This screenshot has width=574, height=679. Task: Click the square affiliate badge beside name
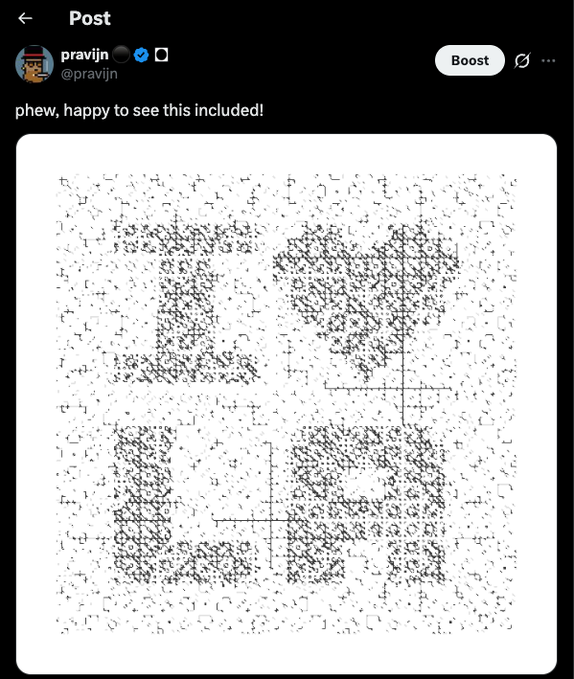[161, 55]
